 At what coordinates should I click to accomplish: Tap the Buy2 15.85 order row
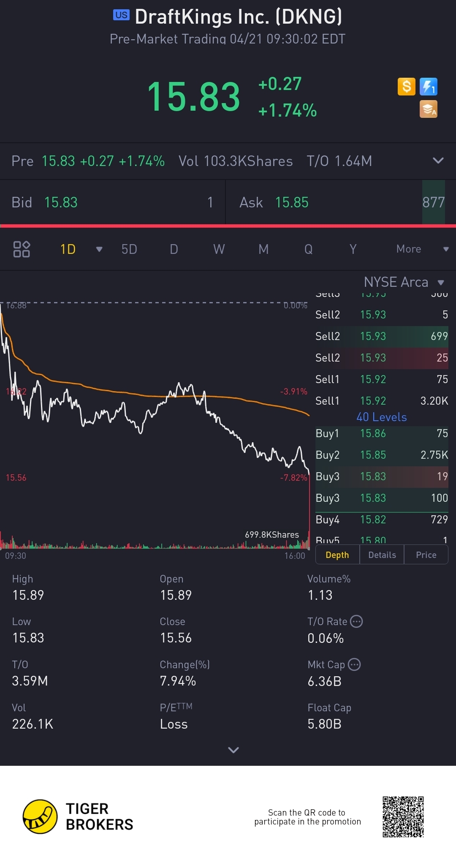[x=382, y=455]
